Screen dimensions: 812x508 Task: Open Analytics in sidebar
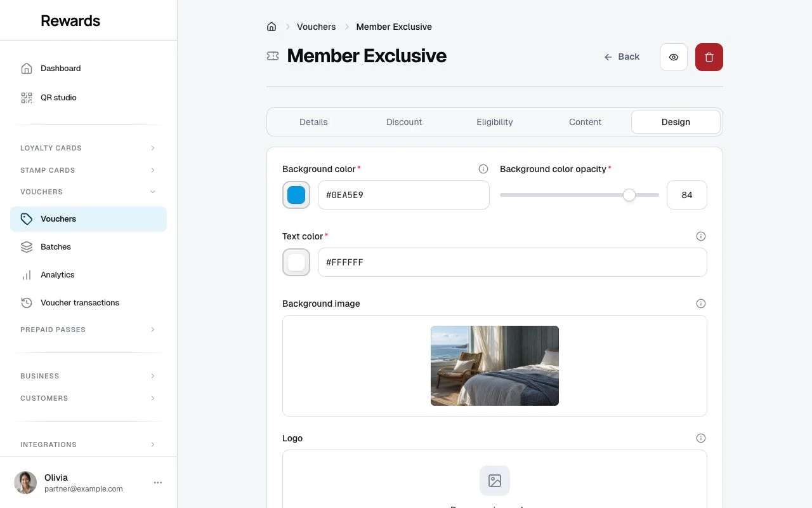[x=89, y=275]
